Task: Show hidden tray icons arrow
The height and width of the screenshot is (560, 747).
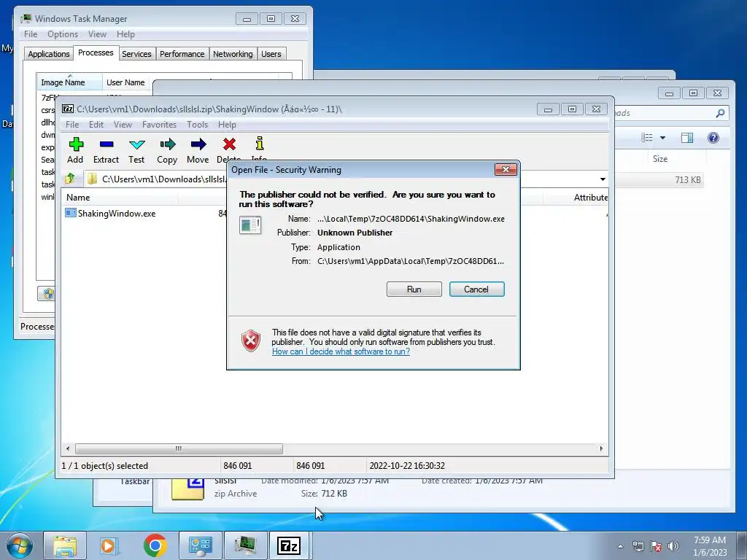Action: [620, 546]
